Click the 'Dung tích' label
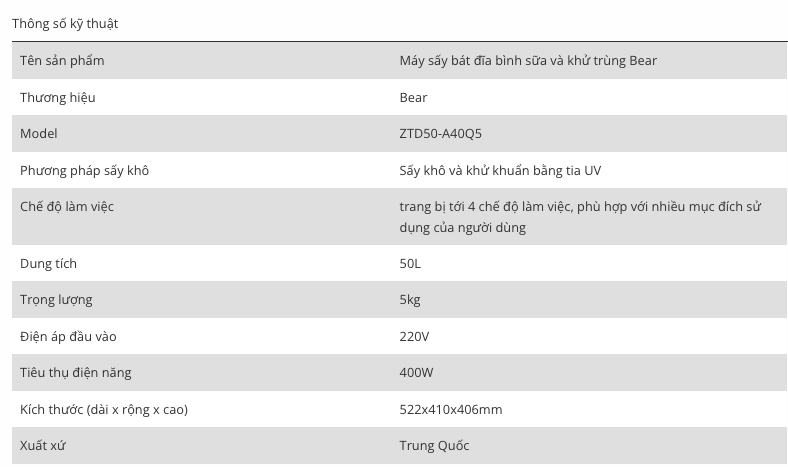788x467 pixels. click(48, 263)
